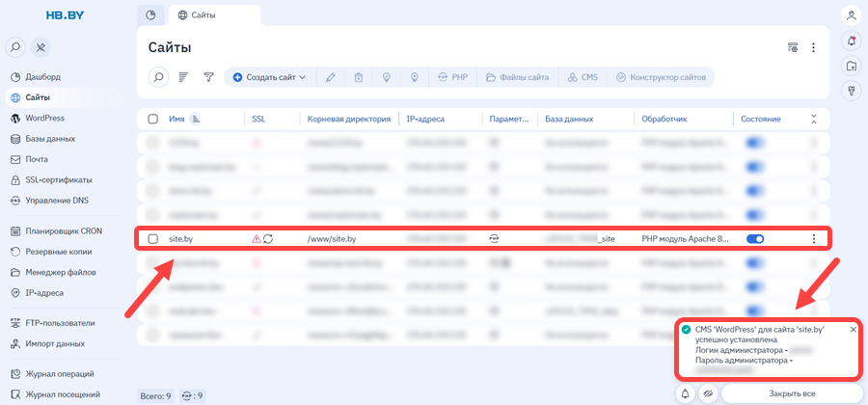Click the PHP toolbar button
The height and width of the screenshot is (405, 868).
point(453,77)
